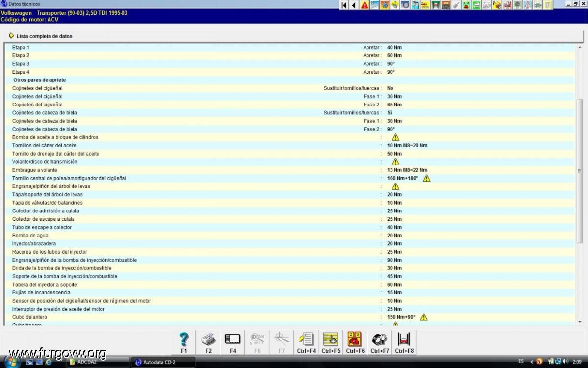Click the vertical scrollbar down arrow

point(580,322)
